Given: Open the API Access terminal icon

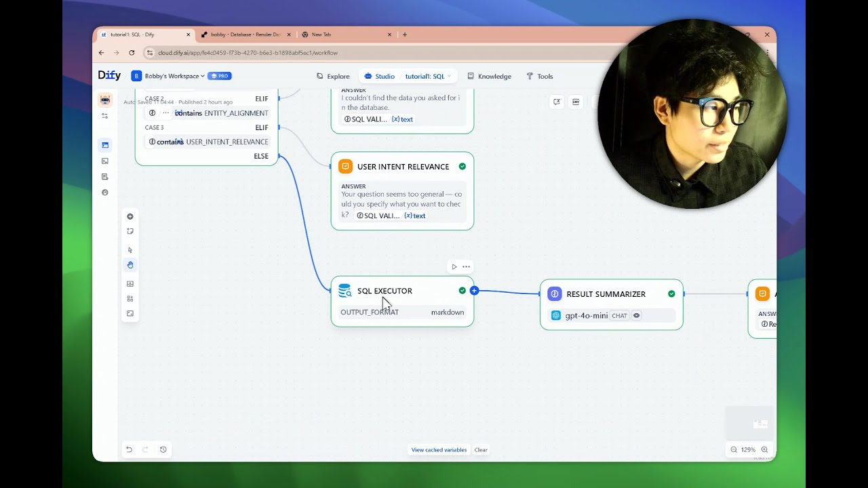Looking at the screenshot, I should click(105, 161).
